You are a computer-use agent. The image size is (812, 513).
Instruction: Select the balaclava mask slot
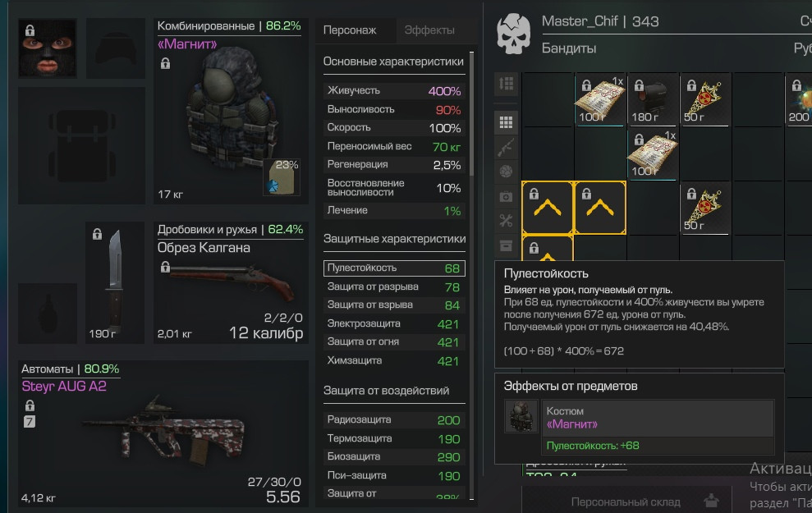(x=48, y=48)
